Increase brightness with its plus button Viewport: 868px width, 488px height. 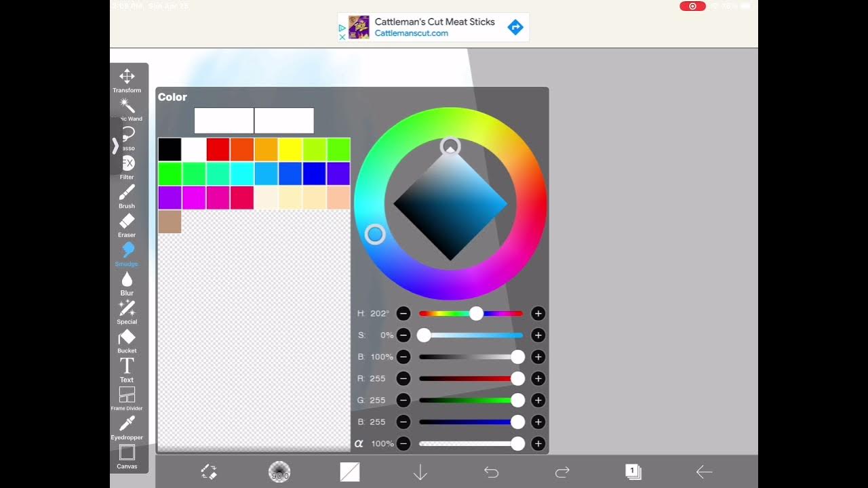(538, 357)
